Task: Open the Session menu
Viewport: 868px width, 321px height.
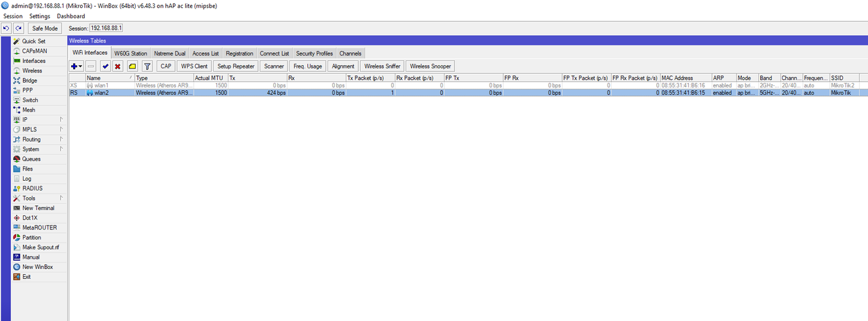Action: coord(13,16)
